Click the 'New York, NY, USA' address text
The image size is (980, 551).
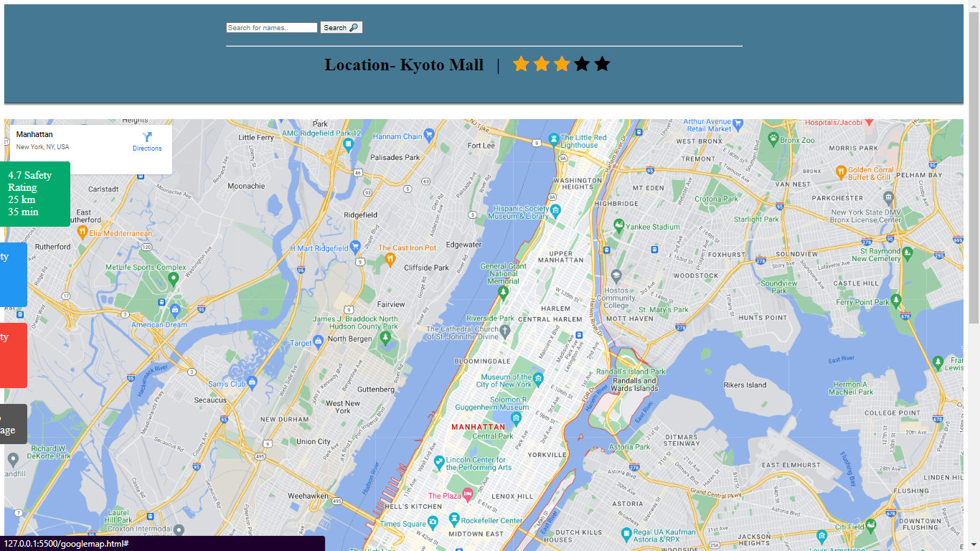click(43, 147)
